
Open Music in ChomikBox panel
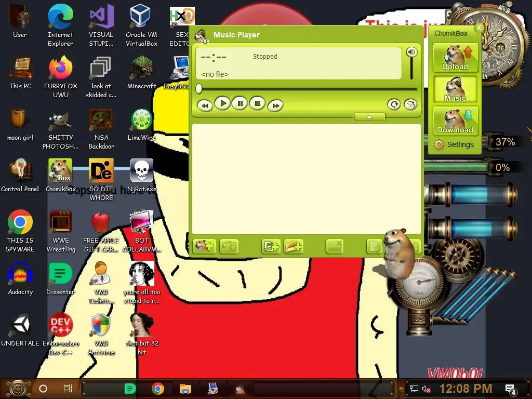pos(455,89)
